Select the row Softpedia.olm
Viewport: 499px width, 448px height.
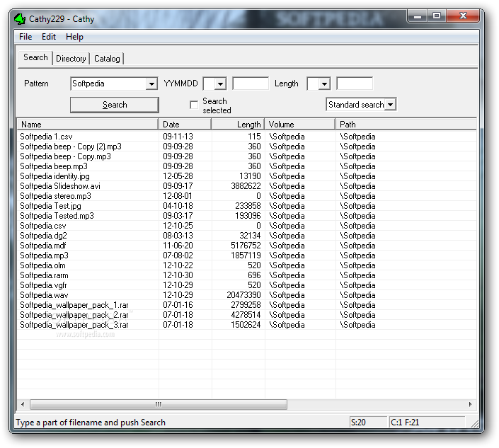click(247, 265)
